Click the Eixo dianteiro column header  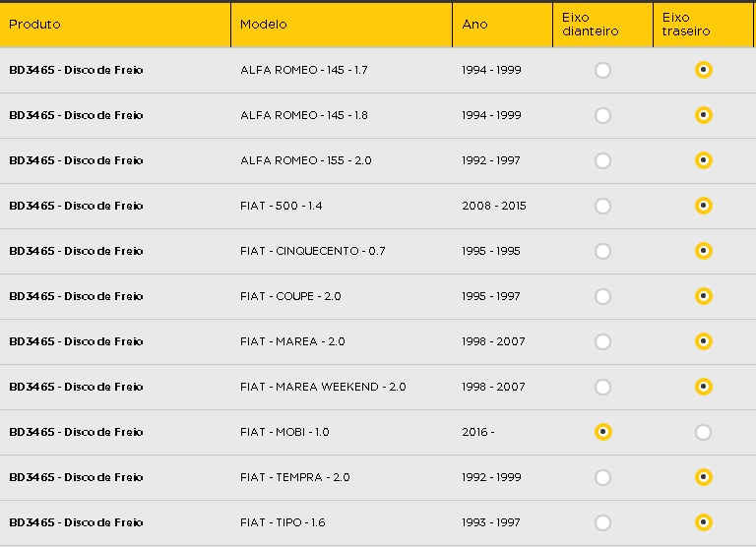(602, 25)
